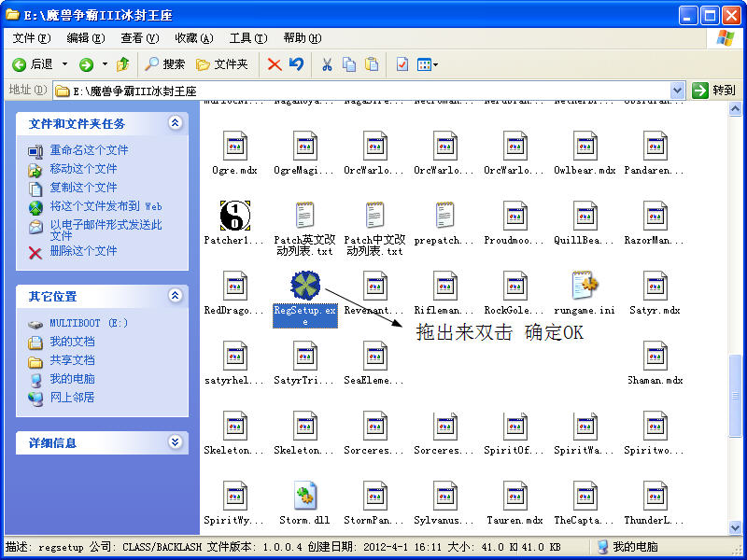Open 我的文档 in other places
Screen dimensions: 747x560
pos(73,342)
